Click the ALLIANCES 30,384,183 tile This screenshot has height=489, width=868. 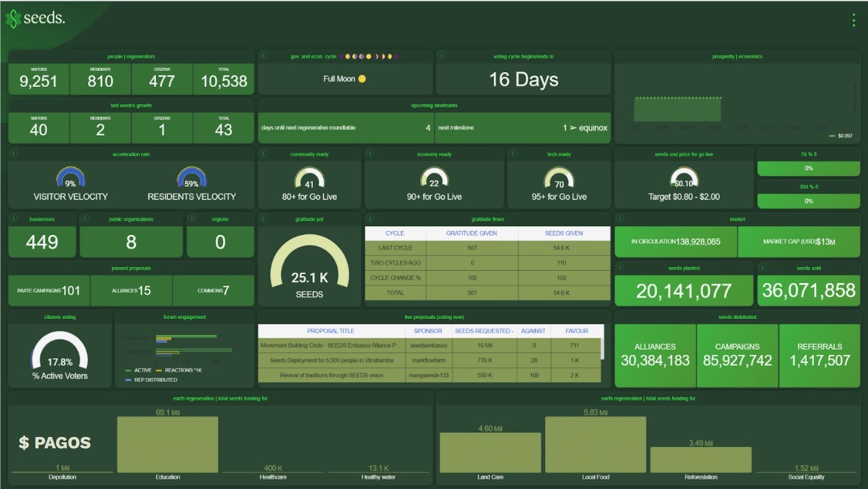(655, 356)
